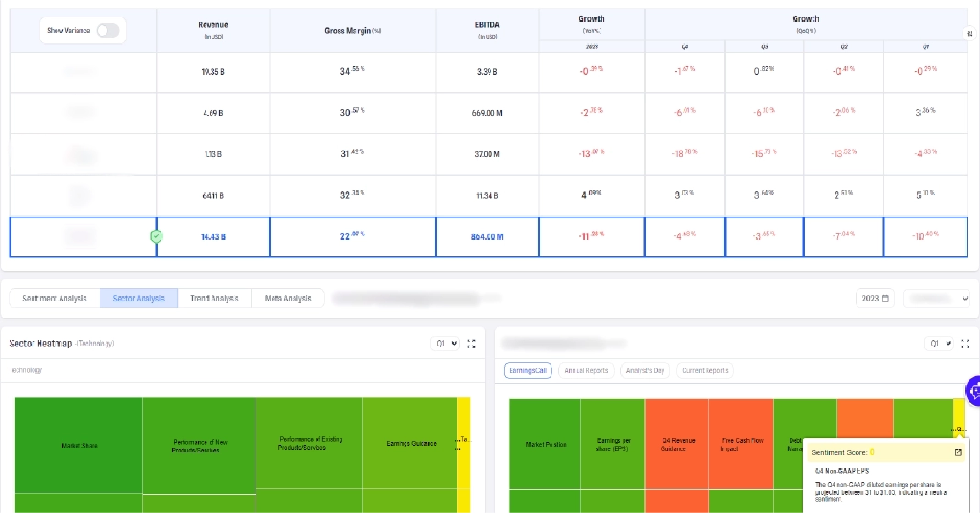The width and height of the screenshot is (980, 513).
Task: Open the Trend Analysis tab
Action: (x=215, y=298)
